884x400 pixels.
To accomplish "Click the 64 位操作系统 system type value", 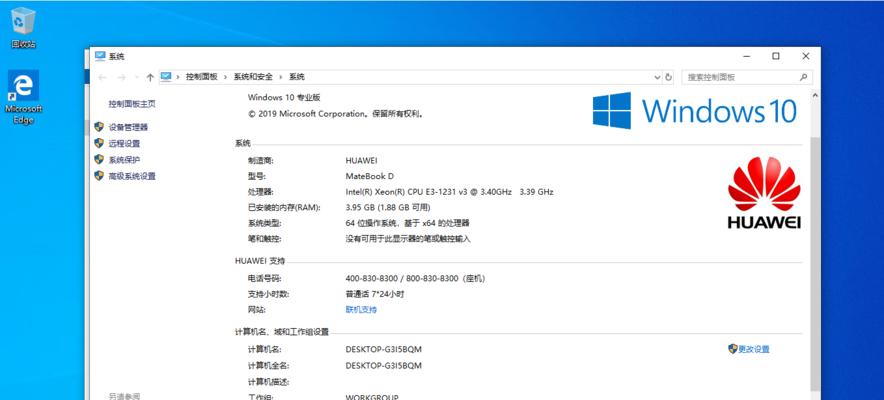I will (x=408, y=224).
